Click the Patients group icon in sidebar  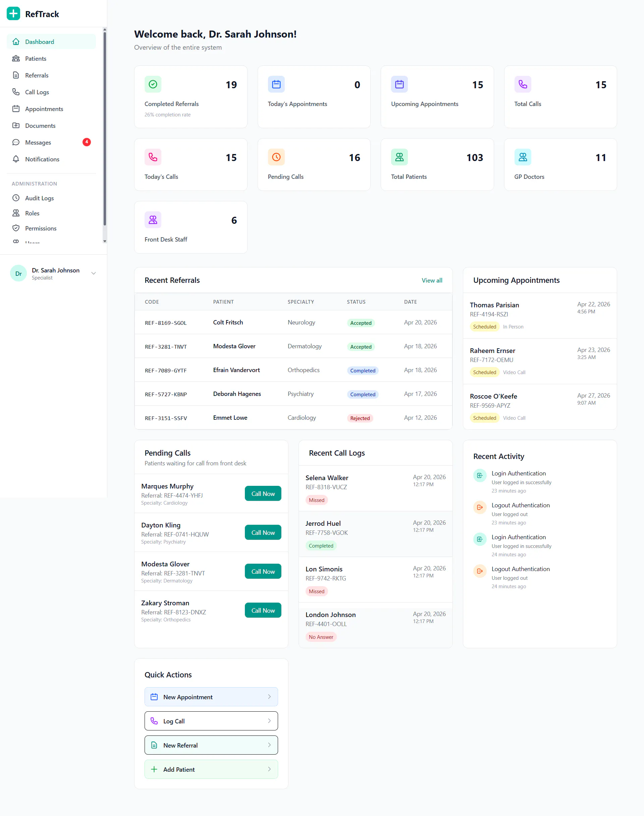point(16,58)
